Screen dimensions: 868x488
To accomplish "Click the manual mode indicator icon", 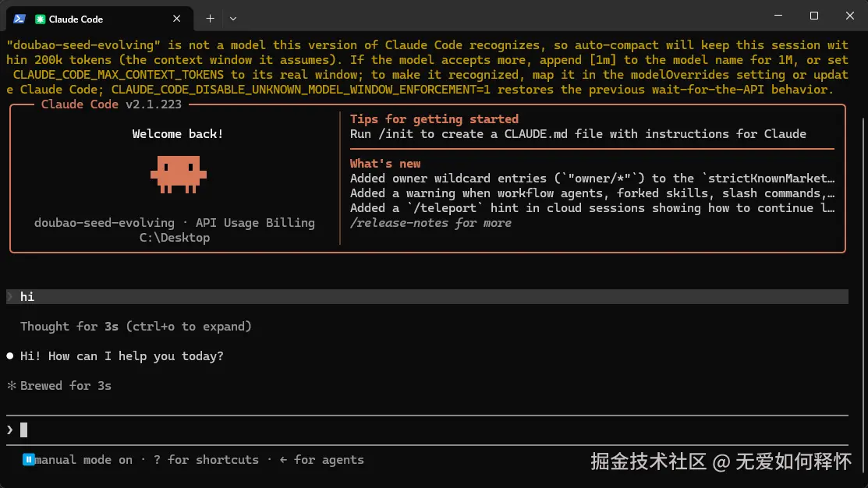I will (28, 460).
